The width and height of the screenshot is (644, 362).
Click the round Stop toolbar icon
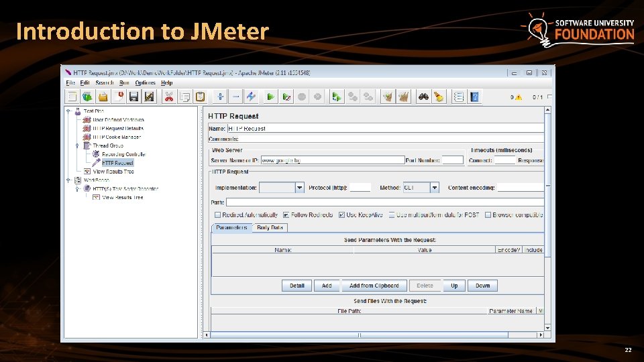[x=302, y=97]
